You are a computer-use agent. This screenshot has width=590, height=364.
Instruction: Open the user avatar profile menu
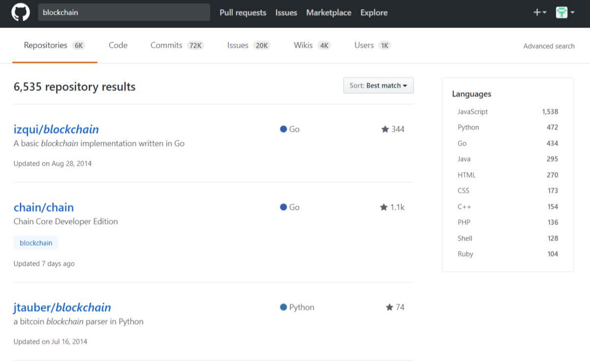click(565, 13)
